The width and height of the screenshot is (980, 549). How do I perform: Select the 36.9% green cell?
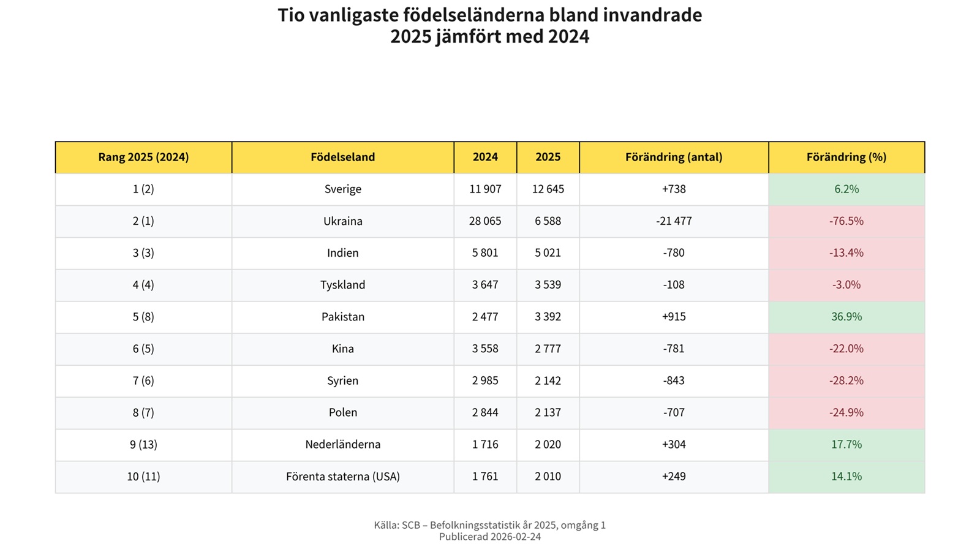pyautogui.click(x=846, y=316)
